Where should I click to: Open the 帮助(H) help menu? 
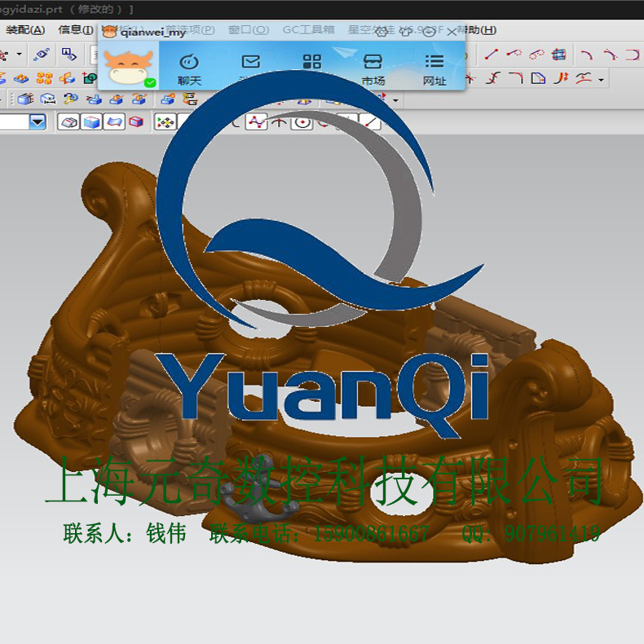pyautogui.click(x=477, y=30)
